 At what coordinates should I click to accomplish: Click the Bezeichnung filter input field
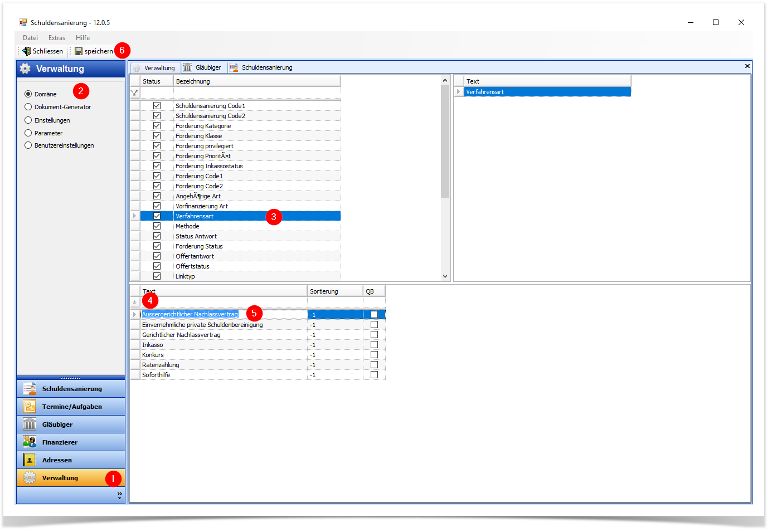(x=257, y=92)
